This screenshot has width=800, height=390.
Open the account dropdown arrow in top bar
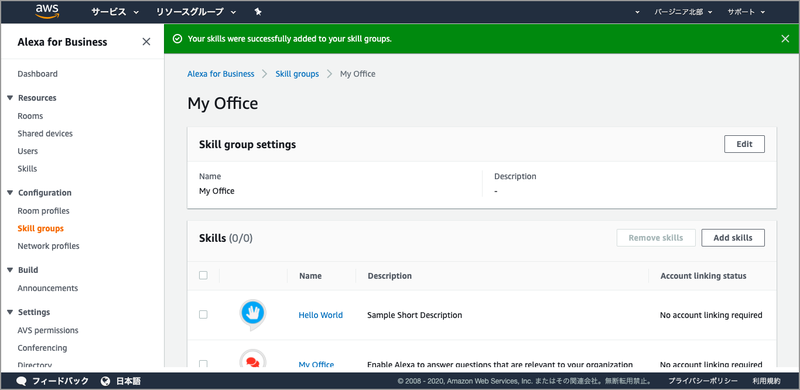(637, 12)
